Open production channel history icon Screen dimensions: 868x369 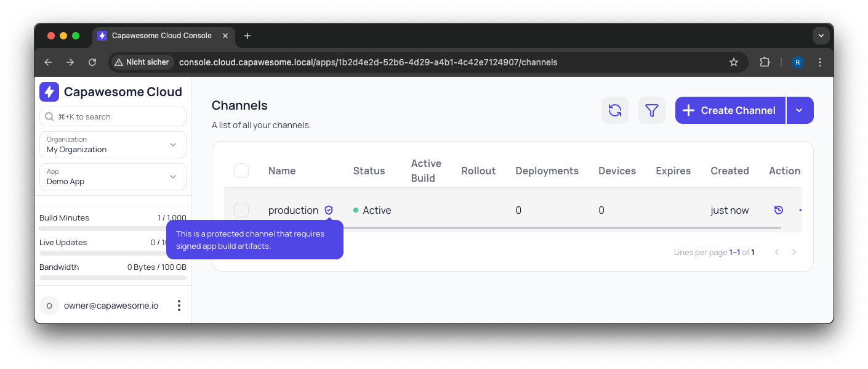(778, 210)
